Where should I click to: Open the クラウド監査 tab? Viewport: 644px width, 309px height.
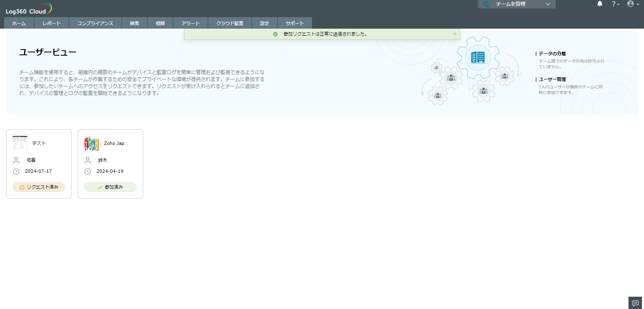[x=230, y=23]
